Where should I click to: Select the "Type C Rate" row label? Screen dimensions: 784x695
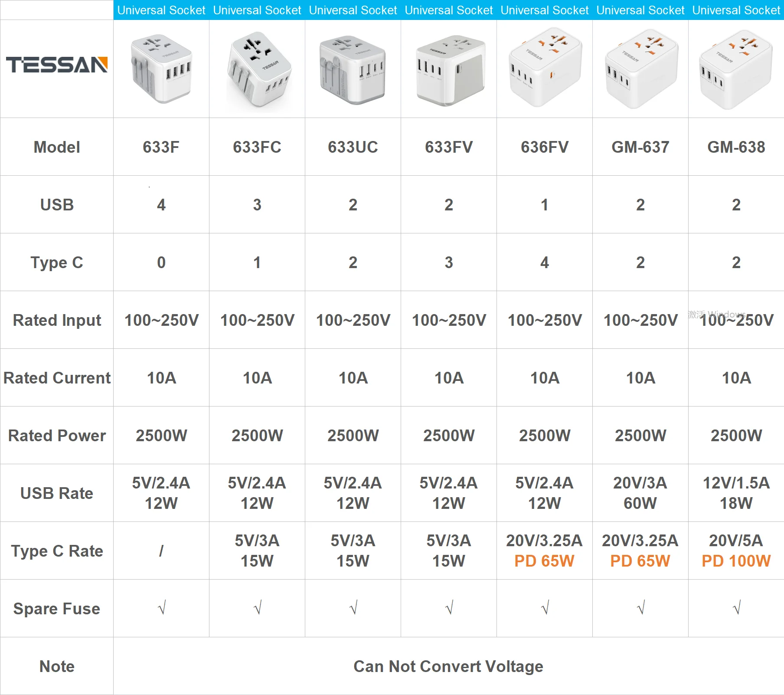coord(57,551)
